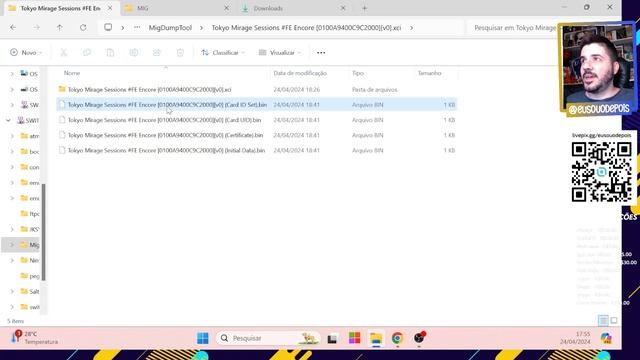
Task: Open the weather temperature widget
Action: [35, 338]
